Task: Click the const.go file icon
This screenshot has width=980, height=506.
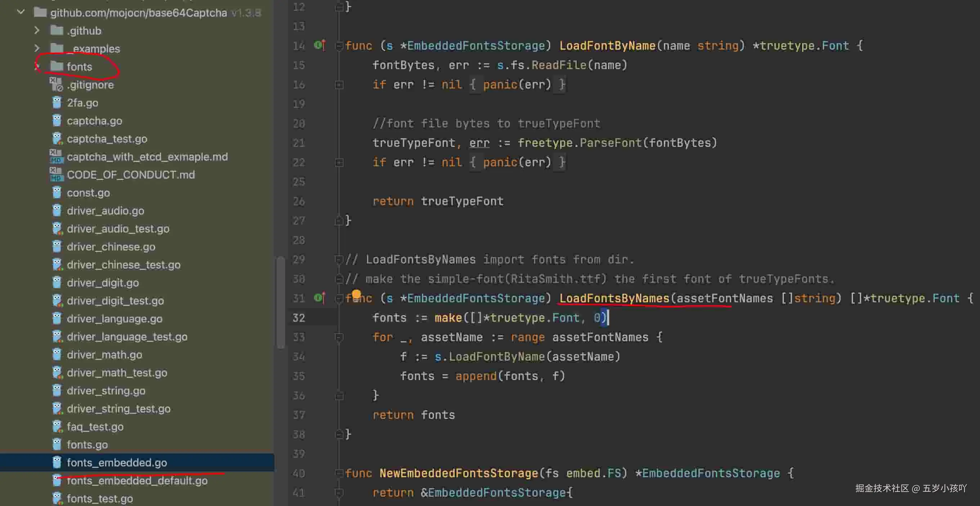Action: (57, 193)
